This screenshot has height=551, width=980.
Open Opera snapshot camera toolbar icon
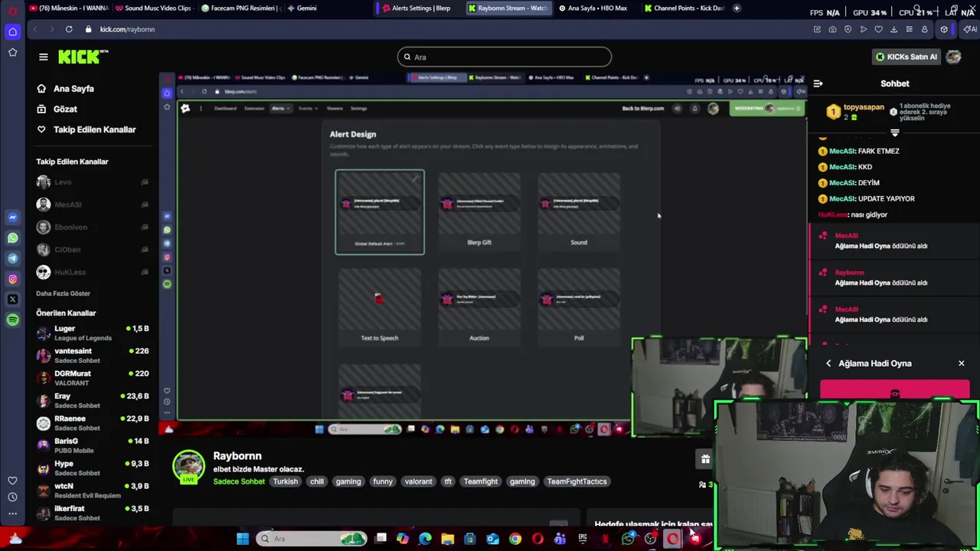(x=832, y=29)
